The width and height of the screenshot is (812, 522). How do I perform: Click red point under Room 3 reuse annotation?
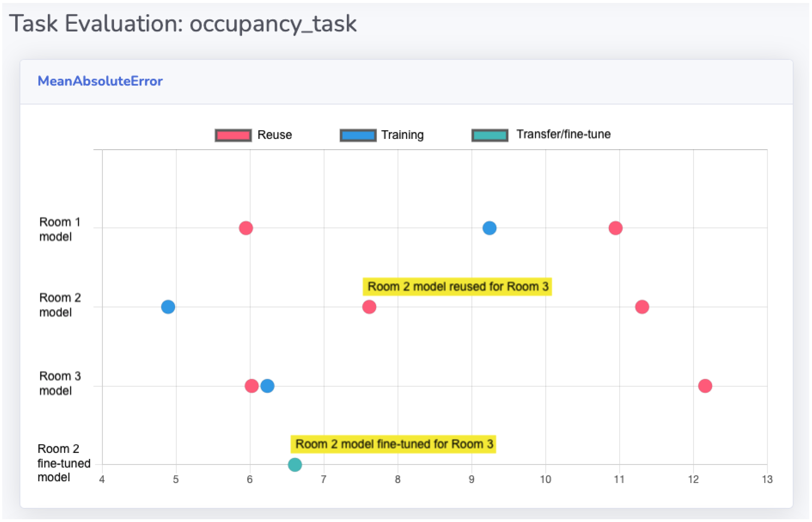tap(369, 307)
